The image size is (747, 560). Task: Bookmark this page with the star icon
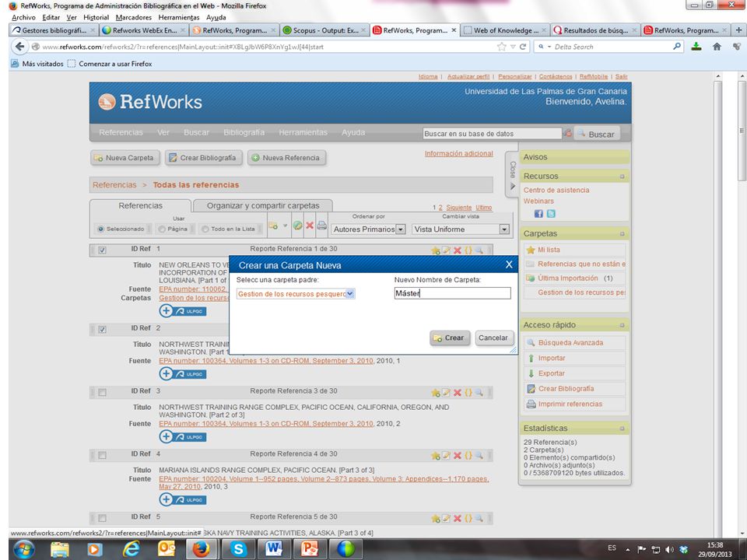[x=501, y=47]
